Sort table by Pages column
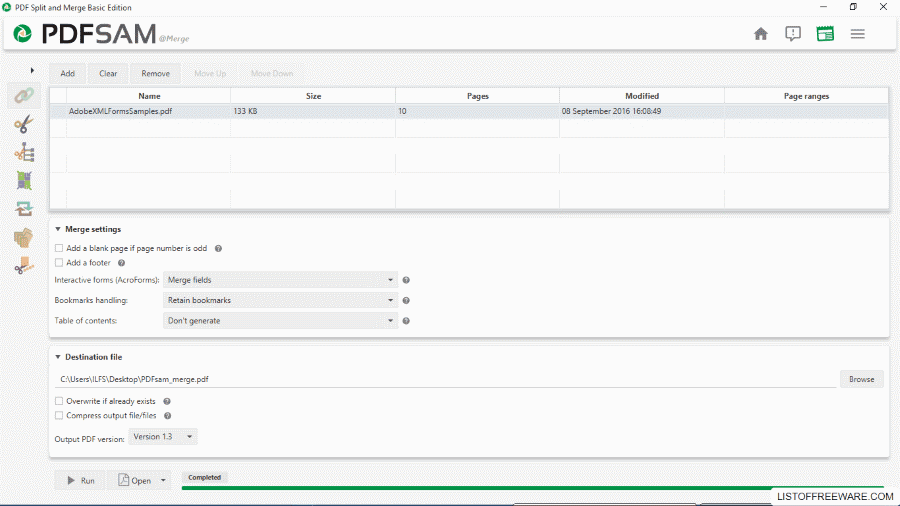This screenshot has height=506, width=900. (478, 96)
